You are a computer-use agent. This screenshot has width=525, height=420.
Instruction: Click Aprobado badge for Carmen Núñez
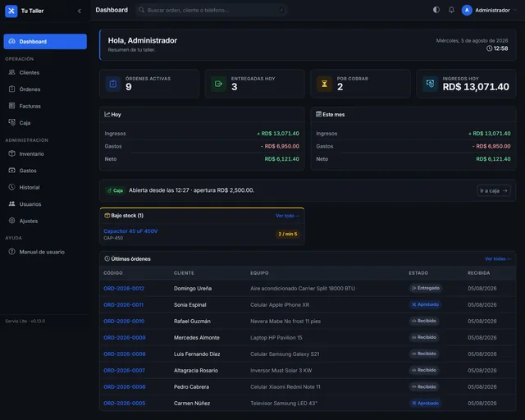pos(425,403)
